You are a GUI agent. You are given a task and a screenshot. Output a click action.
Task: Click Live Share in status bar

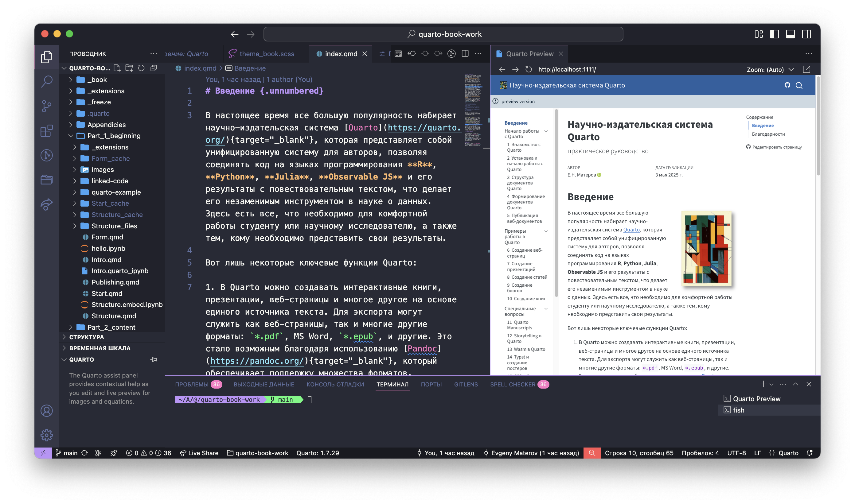pyautogui.click(x=199, y=453)
